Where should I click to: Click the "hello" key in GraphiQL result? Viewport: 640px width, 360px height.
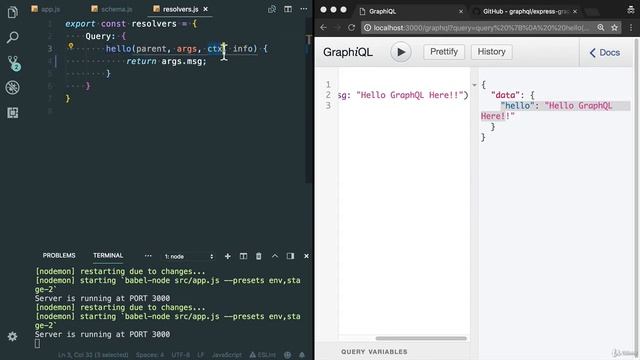[518, 106]
